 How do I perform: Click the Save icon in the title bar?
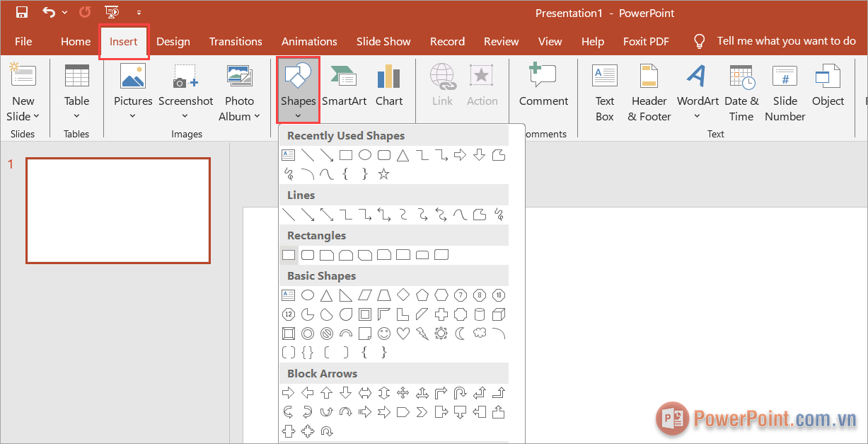coord(21,12)
